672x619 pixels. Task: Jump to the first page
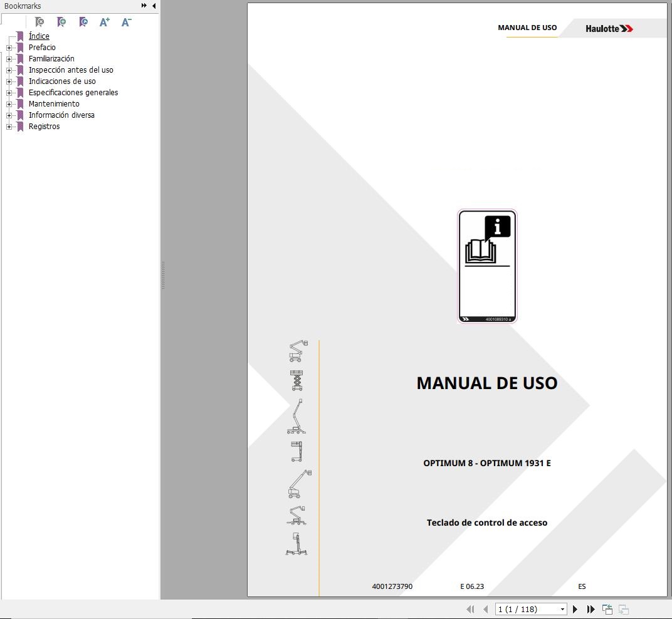click(470, 608)
